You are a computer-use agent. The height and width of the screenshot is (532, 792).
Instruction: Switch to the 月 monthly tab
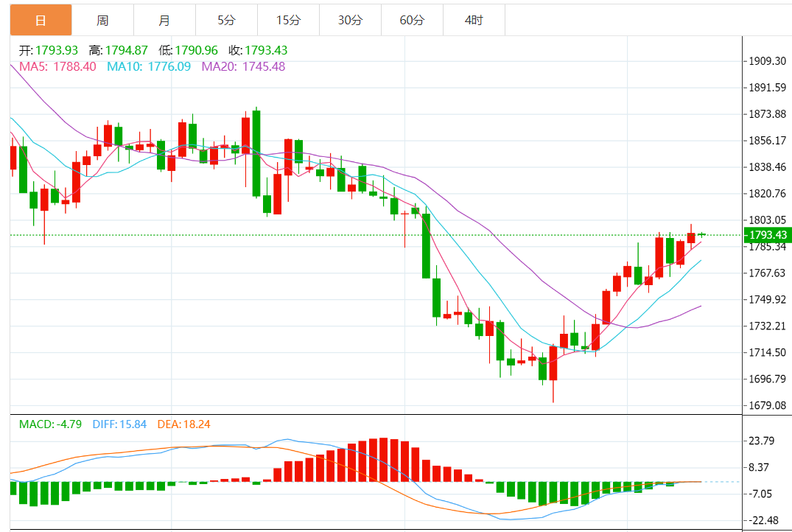pos(165,20)
